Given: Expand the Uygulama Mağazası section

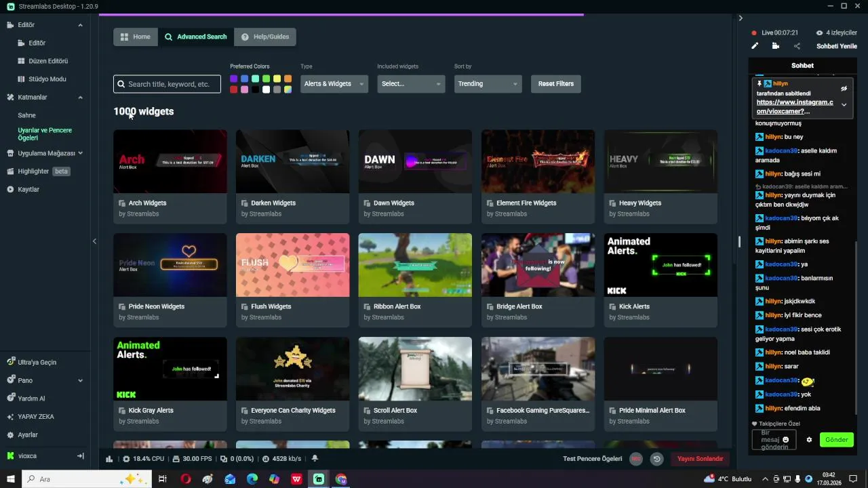Looking at the screenshot, I should 80,153.
